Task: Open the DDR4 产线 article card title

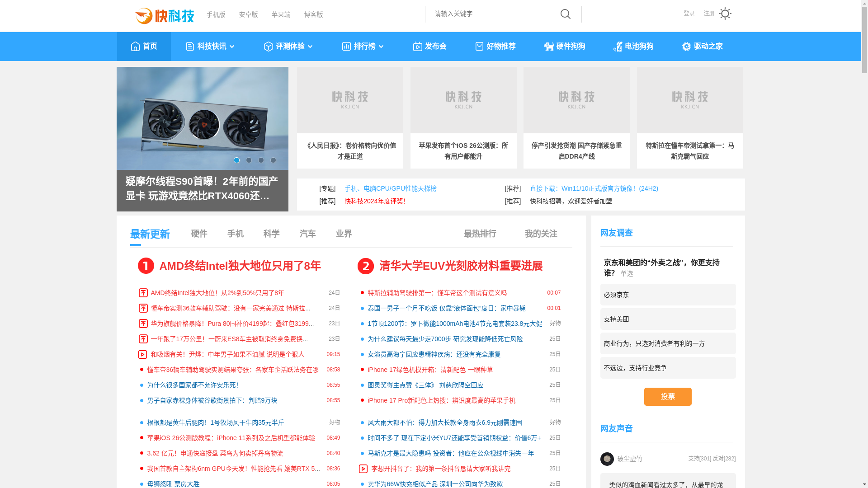Action: (x=576, y=151)
